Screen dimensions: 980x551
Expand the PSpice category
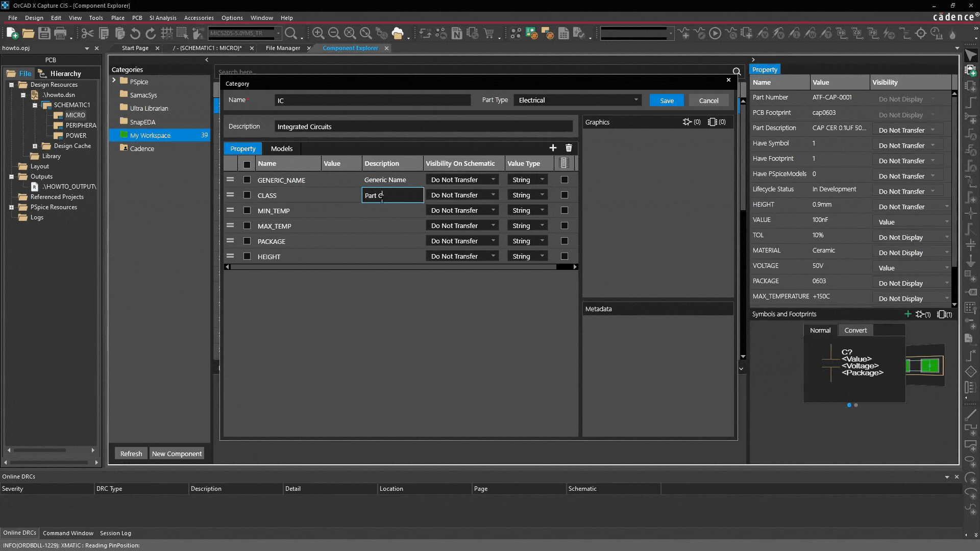pos(114,81)
